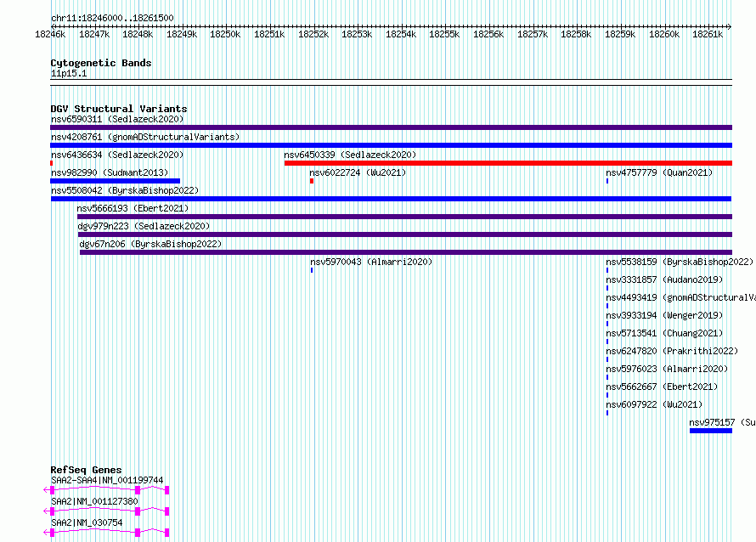Select SAA2|NM_030754 gene label
Viewport: 756px width, 542px height.
(87, 522)
